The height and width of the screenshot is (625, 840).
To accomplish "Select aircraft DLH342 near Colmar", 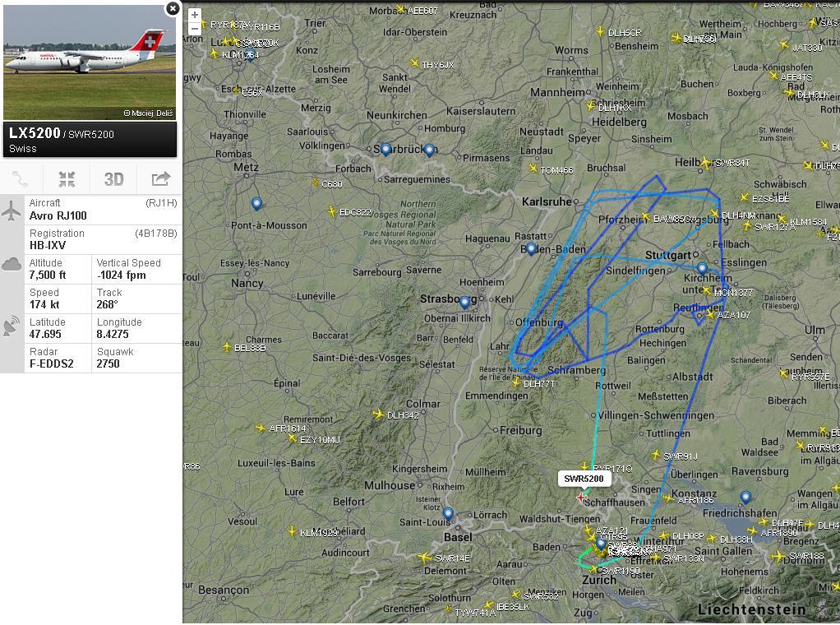I will [x=378, y=414].
